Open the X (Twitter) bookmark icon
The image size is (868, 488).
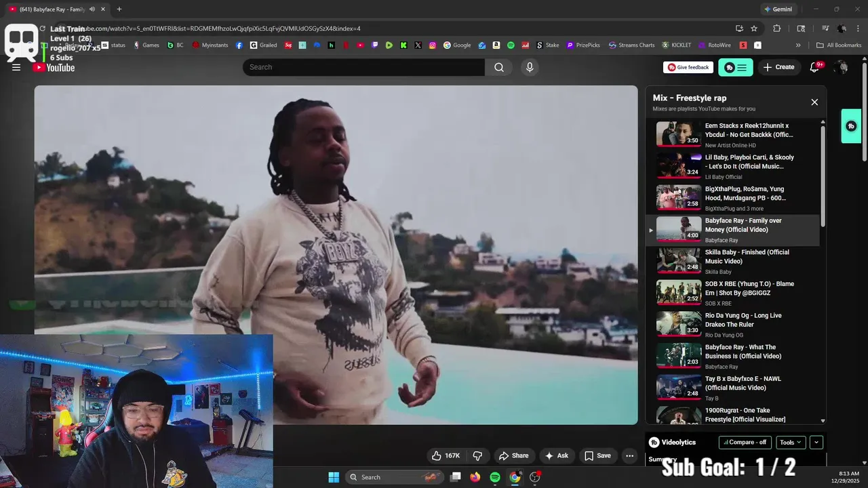418,45
